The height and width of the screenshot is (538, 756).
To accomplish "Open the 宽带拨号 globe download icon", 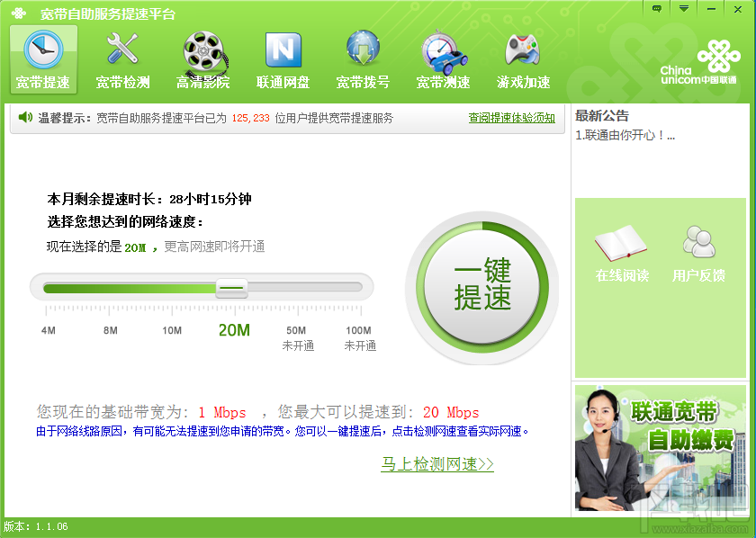I will [363, 48].
